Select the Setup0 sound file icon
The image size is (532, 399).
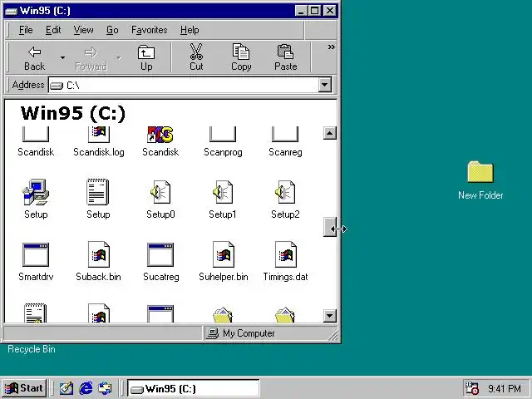click(x=160, y=192)
